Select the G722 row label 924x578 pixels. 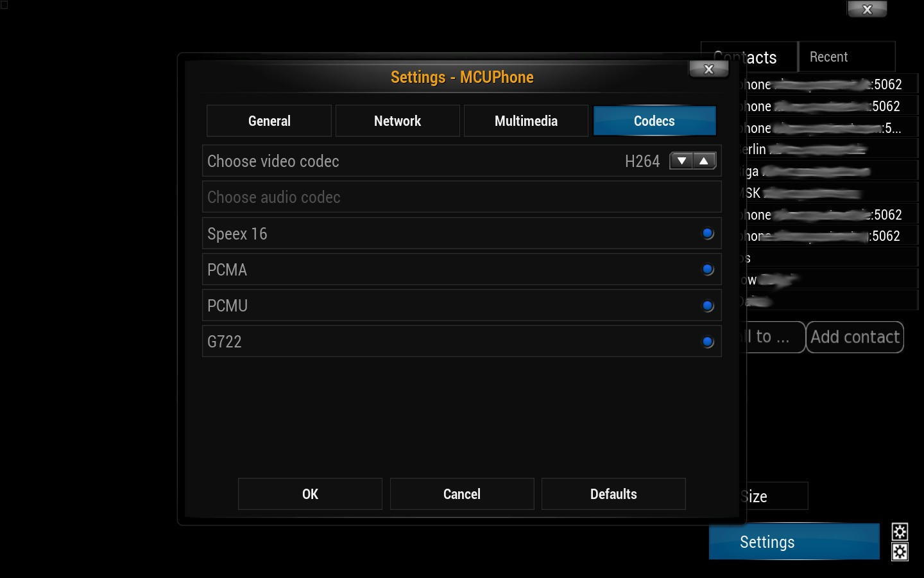[x=225, y=342]
